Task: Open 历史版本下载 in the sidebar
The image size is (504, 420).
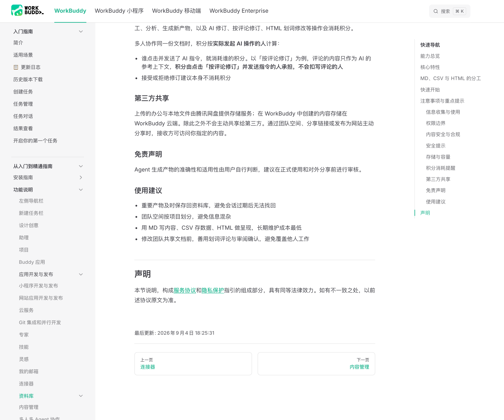Action: point(28,79)
